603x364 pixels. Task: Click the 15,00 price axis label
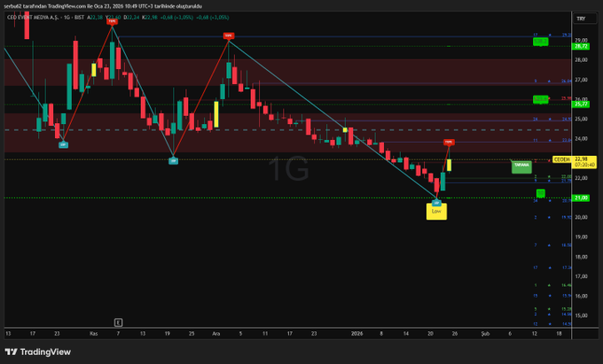581,315
